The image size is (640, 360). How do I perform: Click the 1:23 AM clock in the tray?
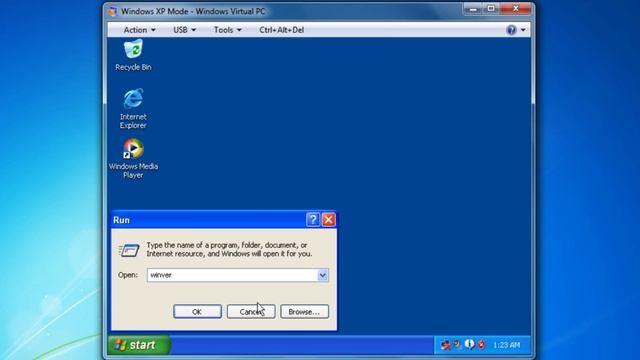coord(507,345)
